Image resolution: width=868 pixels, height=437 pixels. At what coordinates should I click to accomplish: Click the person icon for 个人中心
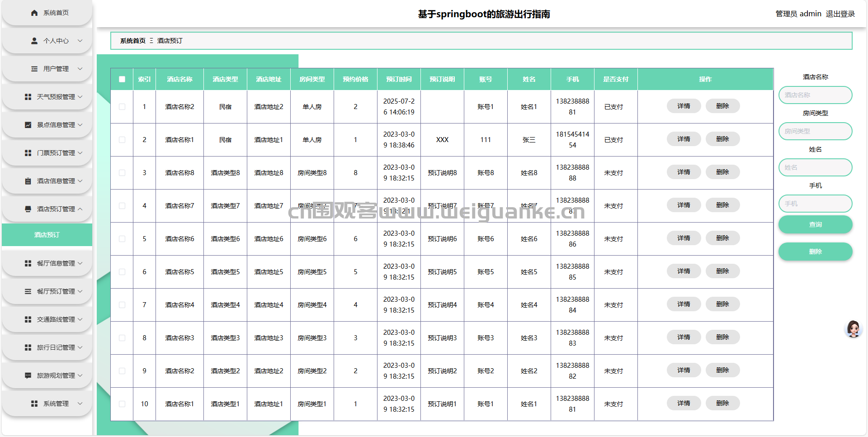click(x=34, y=41)
